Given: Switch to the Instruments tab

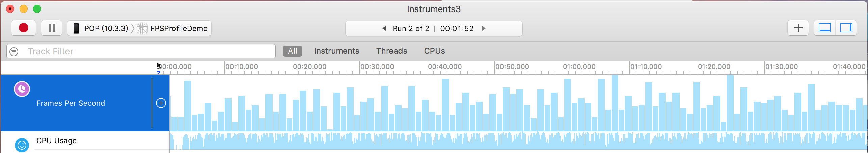Looking at the screenshot, I should pos(336,51).
